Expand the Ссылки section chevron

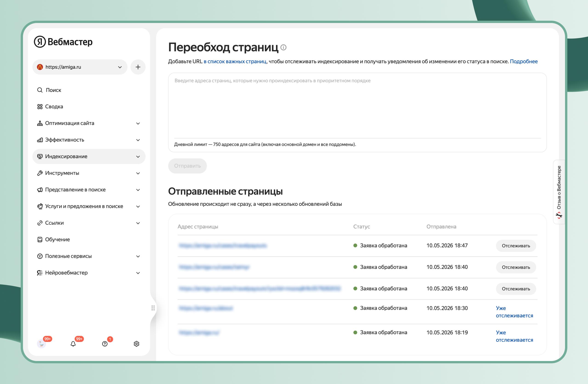[138, 223]
